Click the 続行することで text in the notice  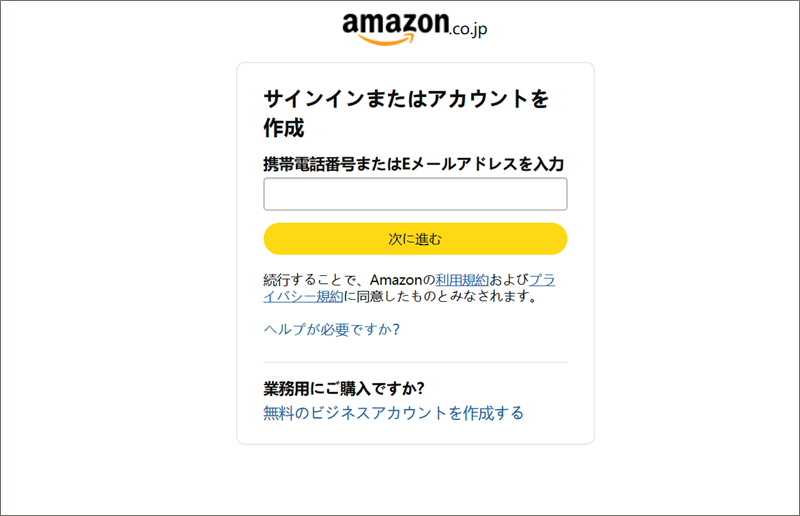[311, 280]
